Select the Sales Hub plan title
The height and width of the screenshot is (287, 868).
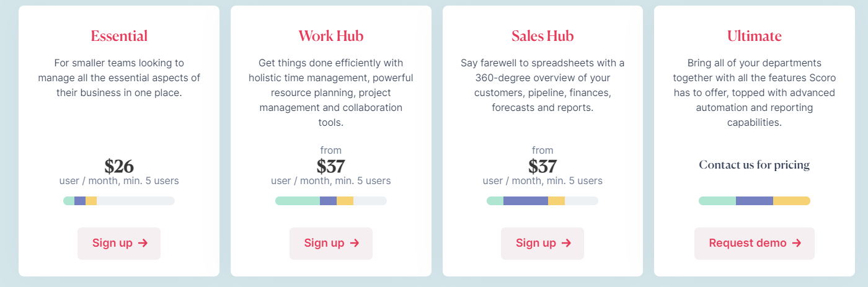[x=542, y=36]
